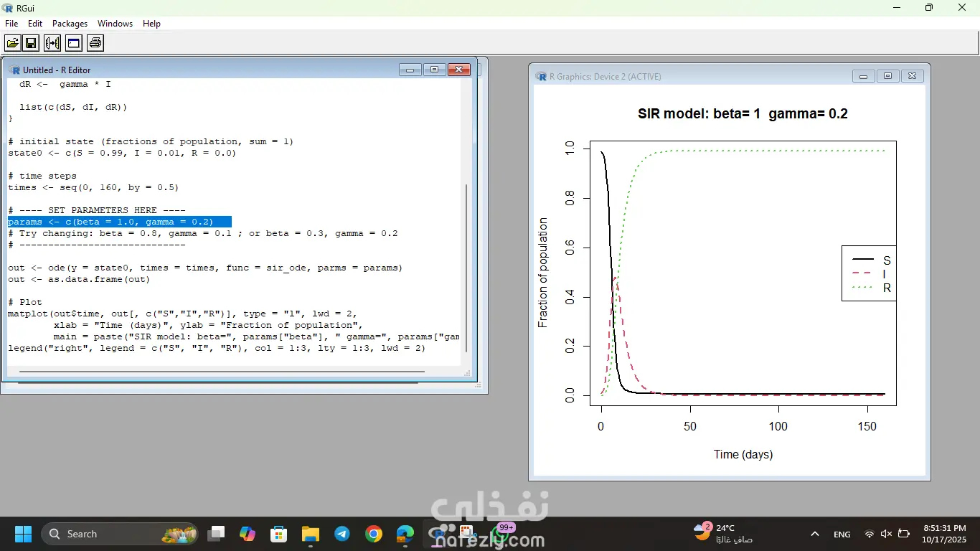Click the Print toolbar icon
Image resolution: width=980 pixels, height=551 pixels.
pyautogui.click(x=95, y=43)
